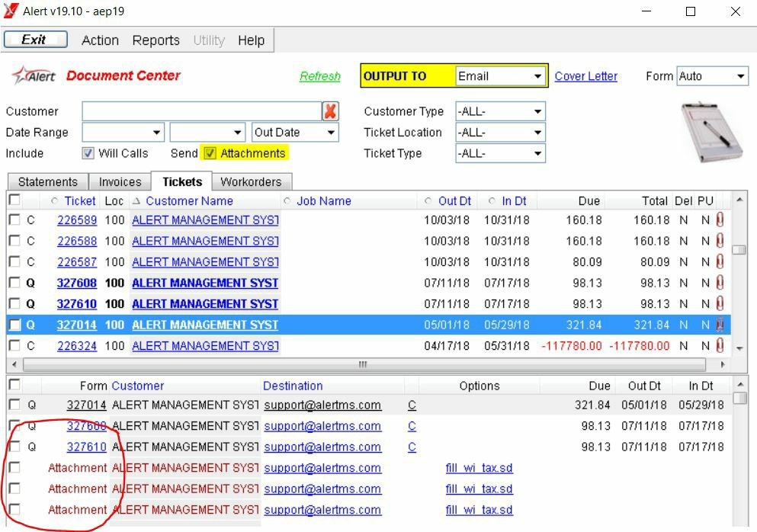Switch to the Statements tab
Image resolution: width=757 pixels, height=532 pixels.
48,181
